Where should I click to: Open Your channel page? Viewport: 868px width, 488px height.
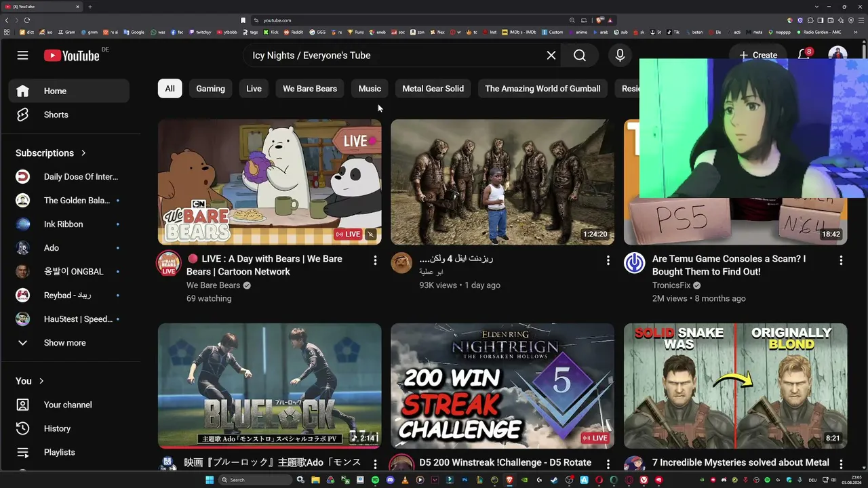click(68, 405)
